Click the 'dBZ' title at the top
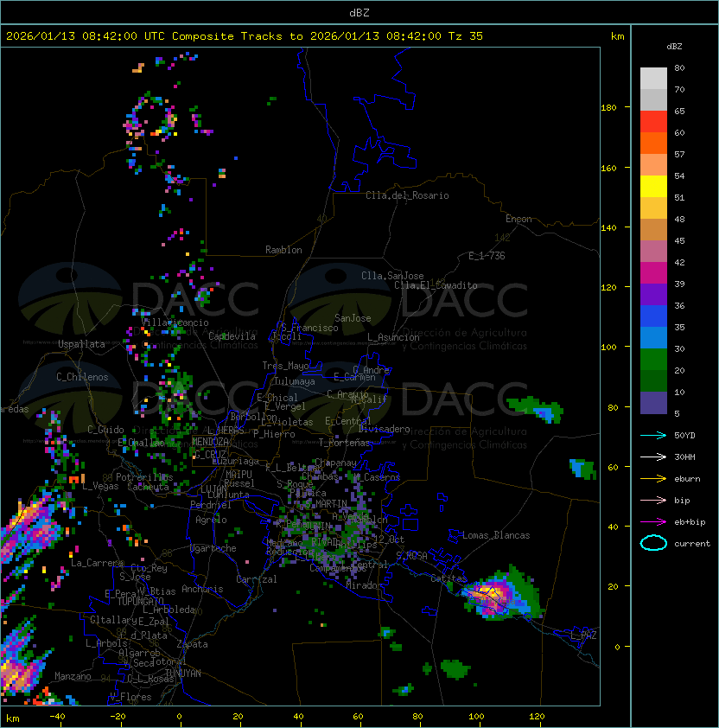 tap(359, 13)
